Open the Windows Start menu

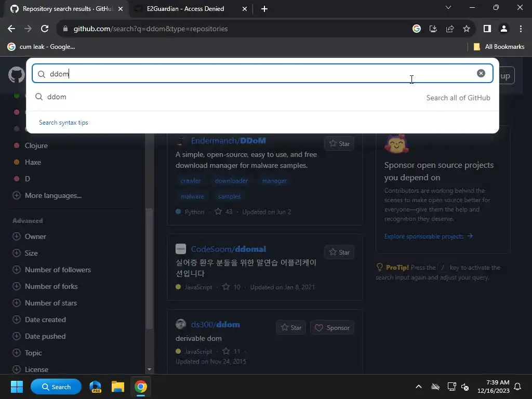tap(17, 387)
